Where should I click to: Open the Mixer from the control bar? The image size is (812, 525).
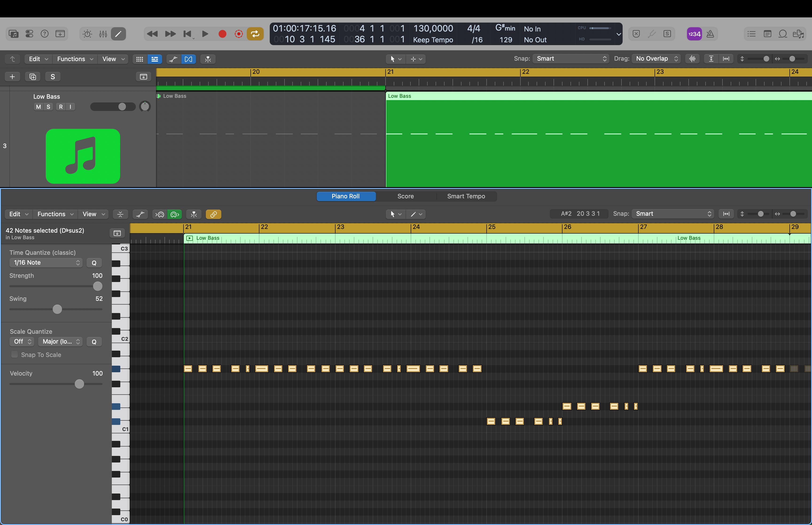(x=103, y=34)
